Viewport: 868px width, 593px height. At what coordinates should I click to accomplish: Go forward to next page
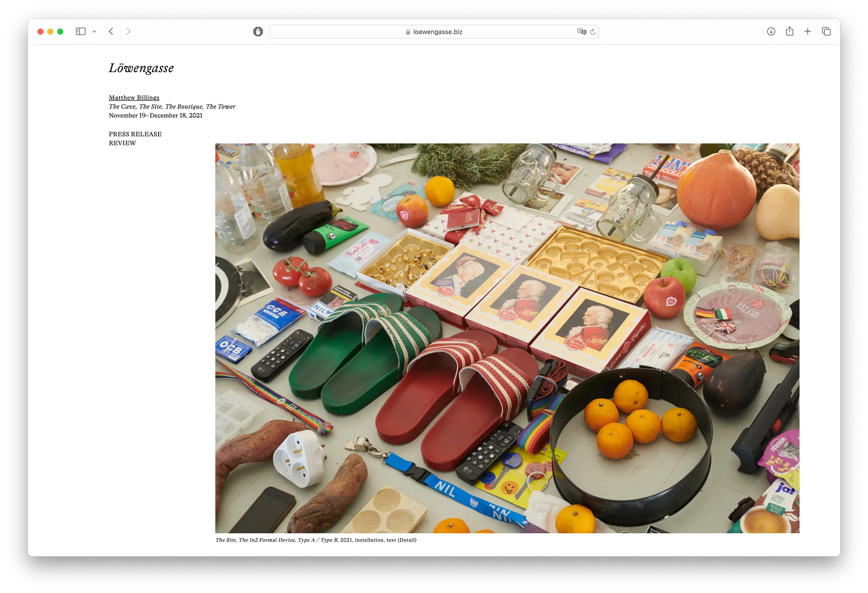click(x=128, y=31)
